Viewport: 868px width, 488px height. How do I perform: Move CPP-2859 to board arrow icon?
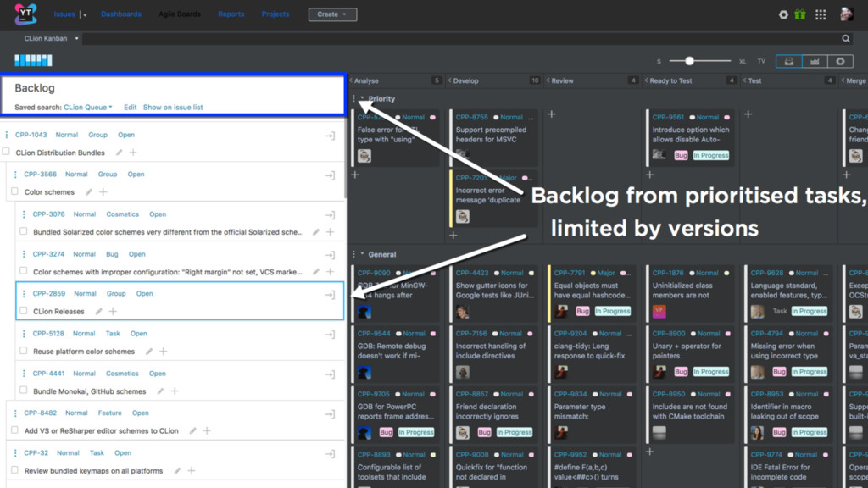tap(330, 295)
